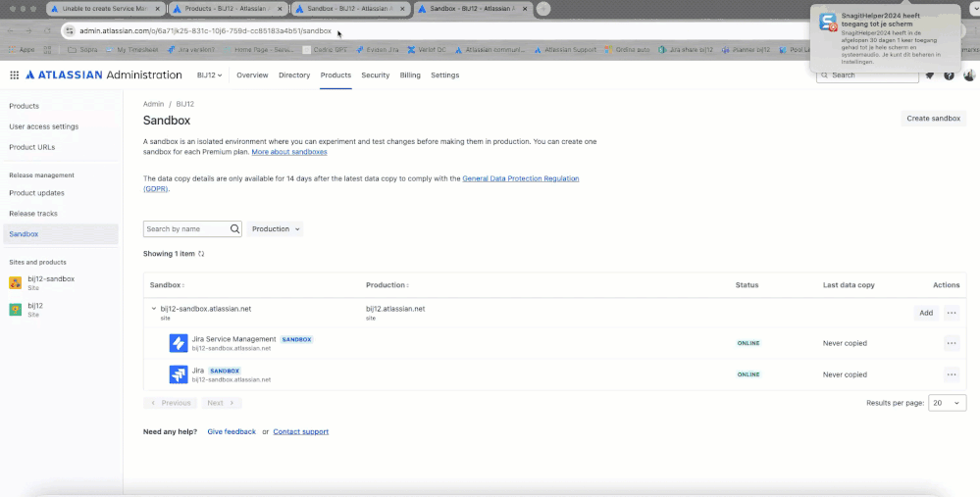Click the Atlassian Administration logo

coord(104,75)
